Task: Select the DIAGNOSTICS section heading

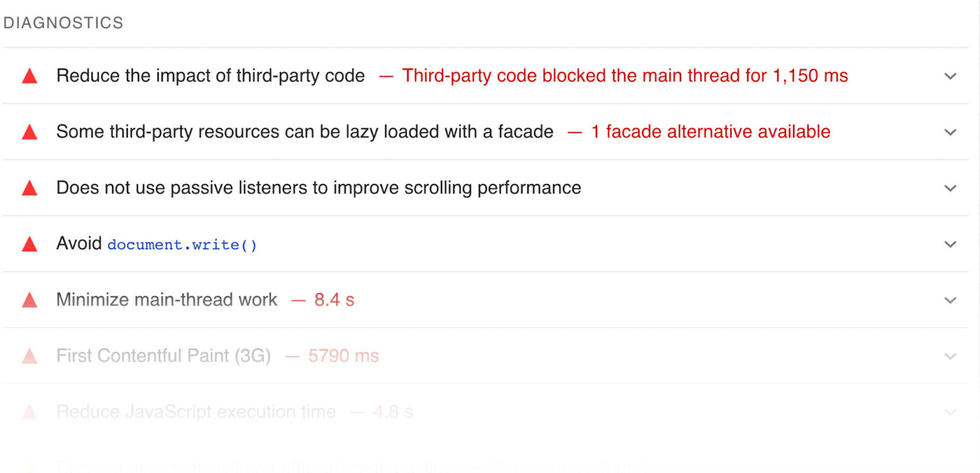Action: (63, 23)
